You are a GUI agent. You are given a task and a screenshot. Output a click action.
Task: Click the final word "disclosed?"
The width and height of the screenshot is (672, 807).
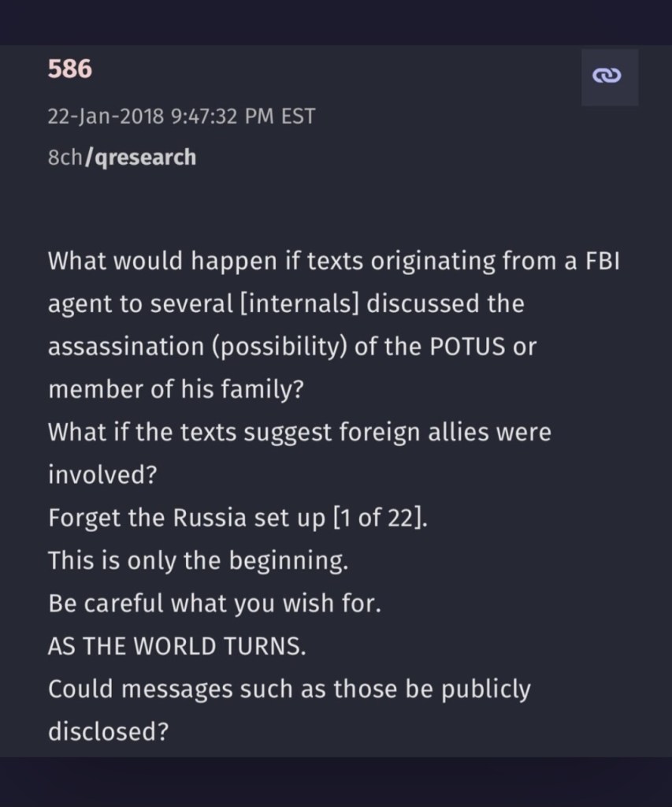tap(109, 732)
